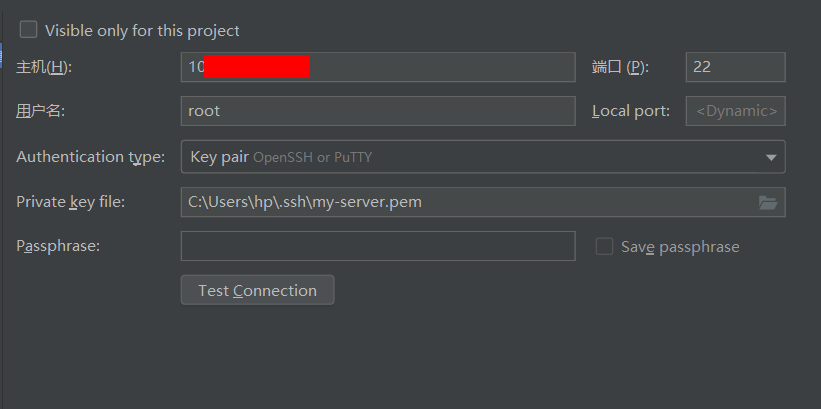Click the port field showing 22
This screenshot has height=409, width=821.
pos(736,67)
